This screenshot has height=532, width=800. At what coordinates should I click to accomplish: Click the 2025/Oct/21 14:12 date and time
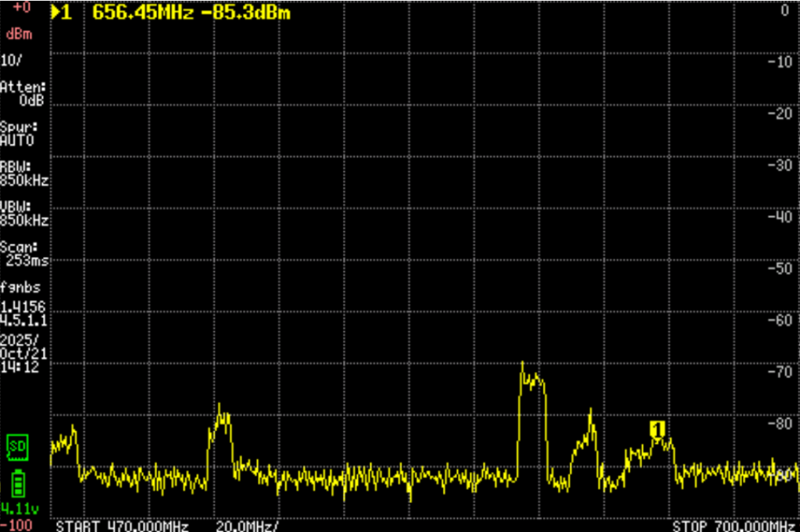pos(19,352)
